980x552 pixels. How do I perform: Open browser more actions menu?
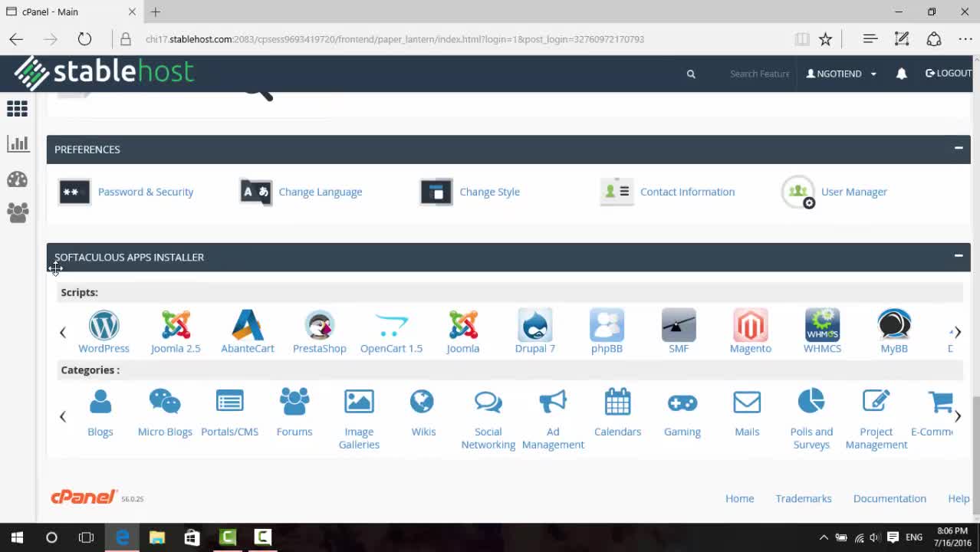point(965,39)
